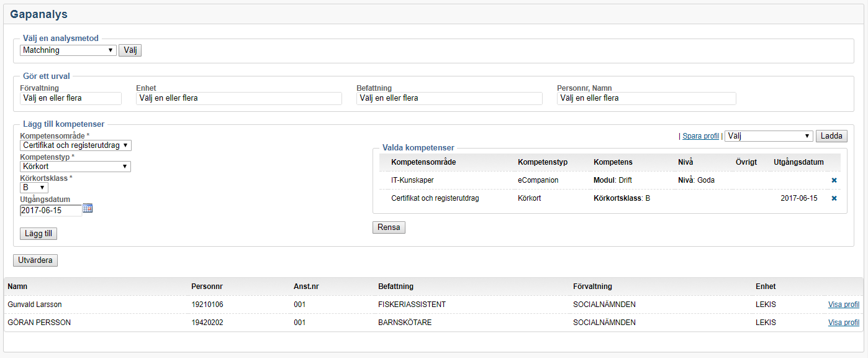The width and height of the screenshot is (868, 358).
Task: Remove the IT-Kunskaper competence row
Action: click(x=834, y=180)
